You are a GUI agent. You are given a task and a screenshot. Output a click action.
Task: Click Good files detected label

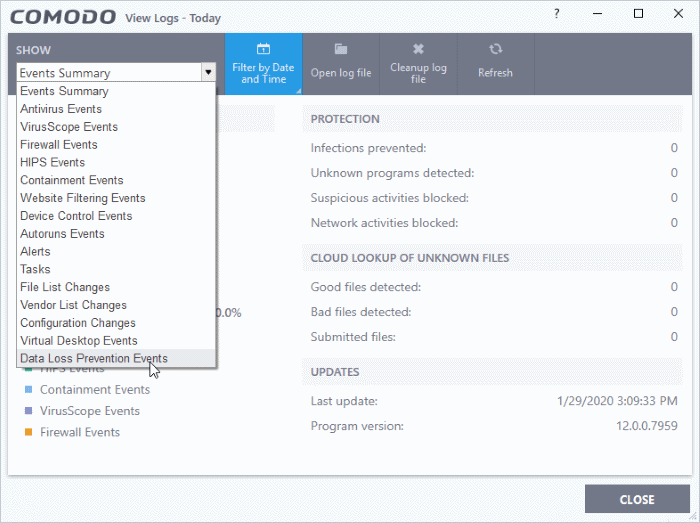point(366,287)
